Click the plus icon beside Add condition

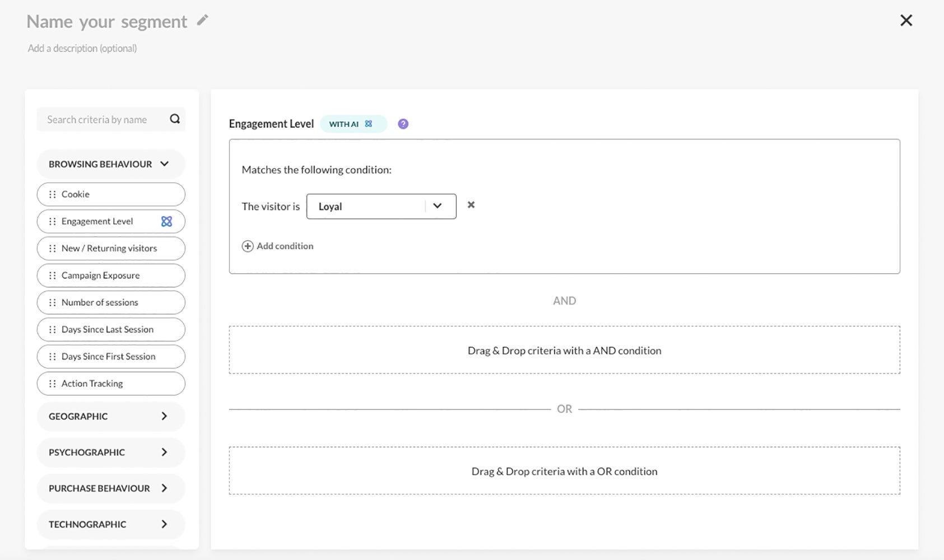coord(247,246)
